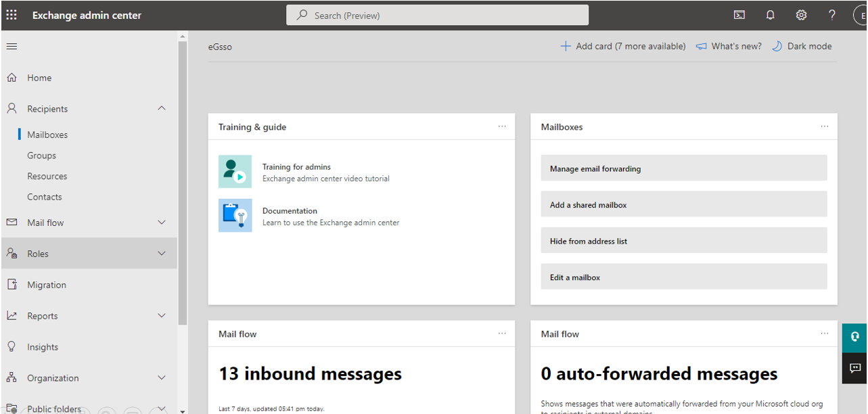
Task: Click Add a shared mailbox button
Action: [x=684, y=204]
